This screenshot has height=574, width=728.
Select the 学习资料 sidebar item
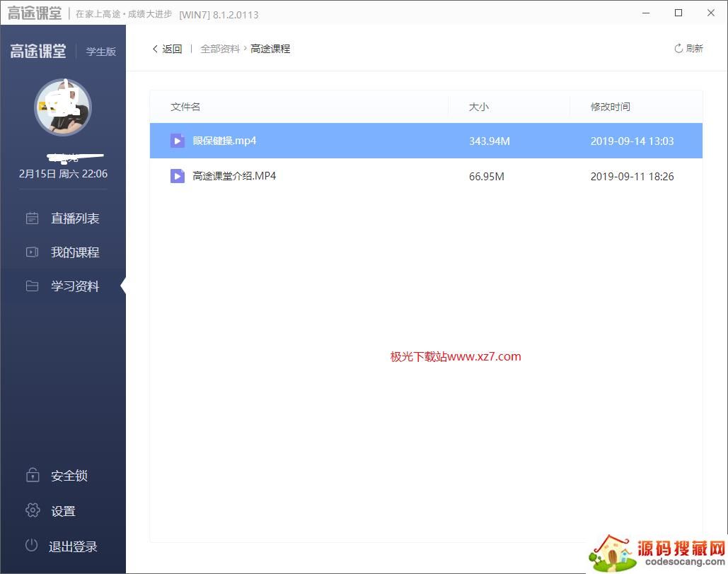tap(75, 286)
